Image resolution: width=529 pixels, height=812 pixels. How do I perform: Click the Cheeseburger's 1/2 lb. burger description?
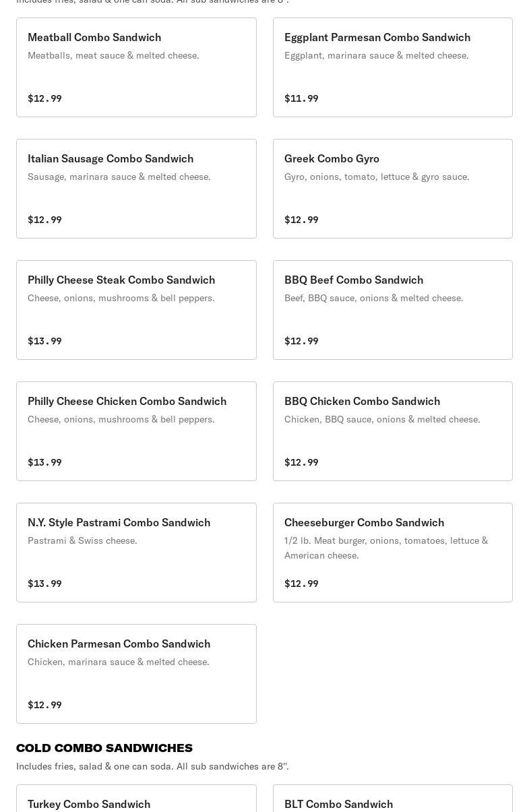click(x=385, y=548)
